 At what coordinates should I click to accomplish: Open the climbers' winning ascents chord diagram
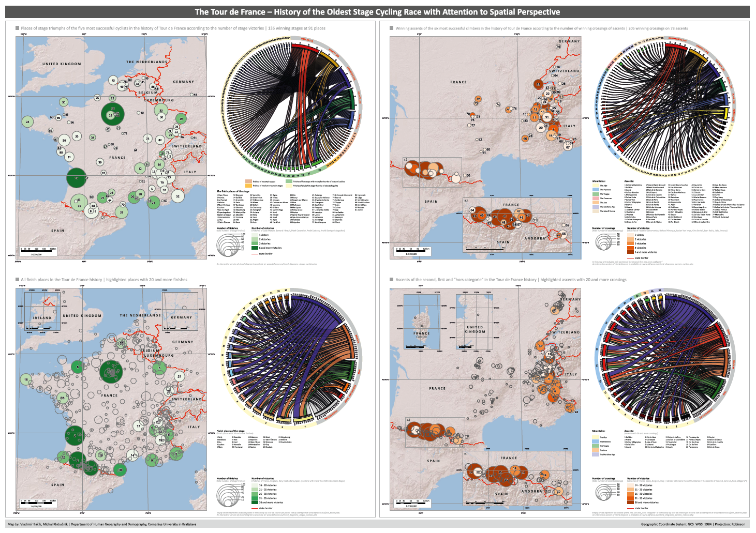[x=664, y=106]
